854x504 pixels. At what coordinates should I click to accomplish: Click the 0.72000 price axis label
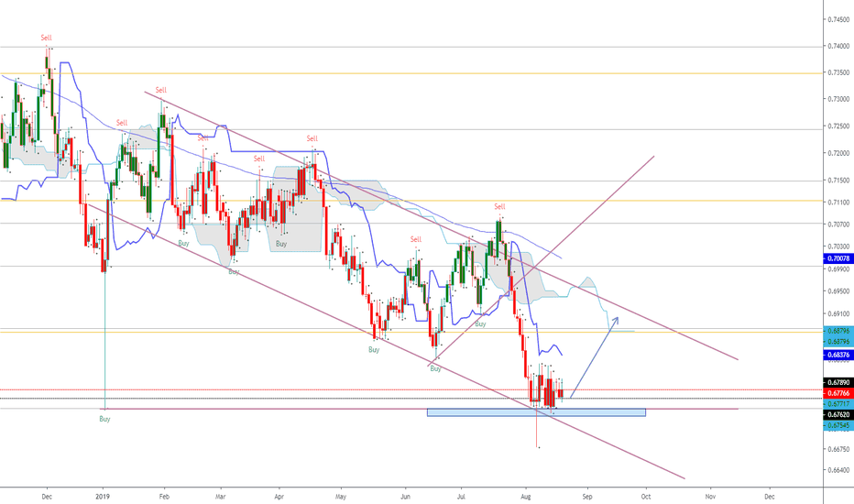coord(838,153)
